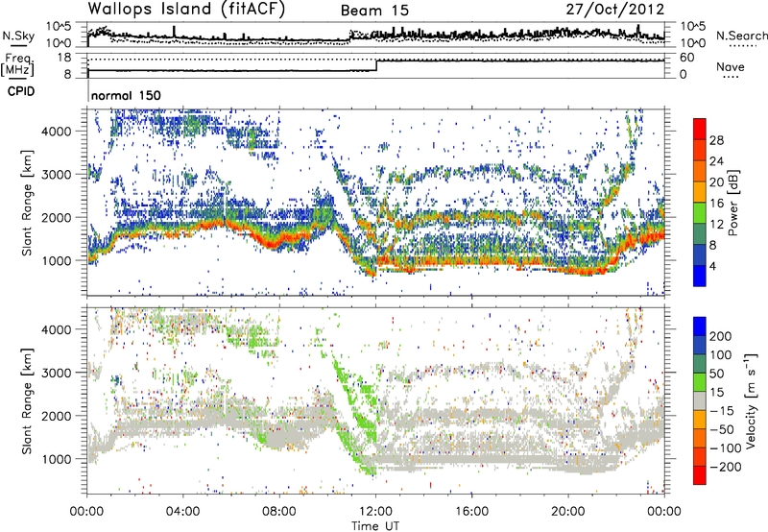Click the 'N.Search' legend label
This screenshot has height=532, width=768.
pos(741,36)
